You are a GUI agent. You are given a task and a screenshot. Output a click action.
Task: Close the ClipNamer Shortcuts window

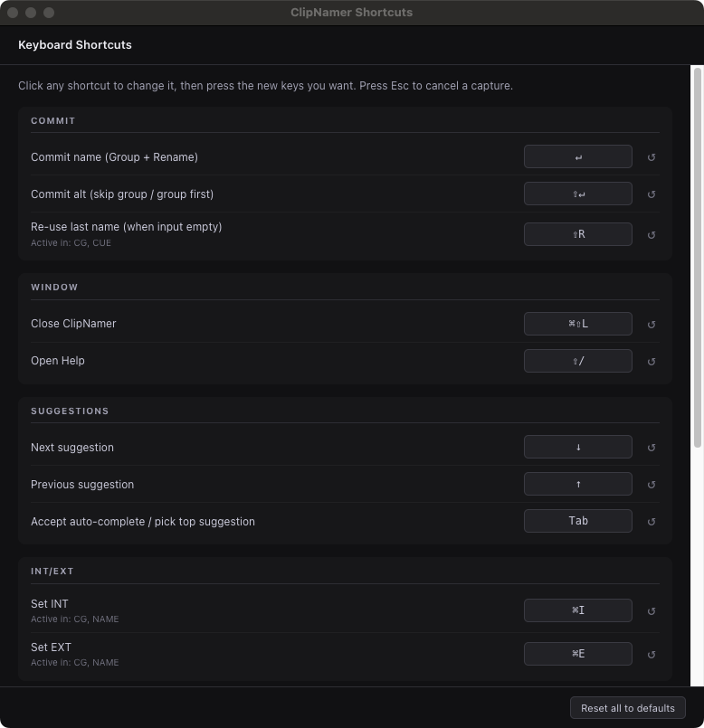click(13, 13)
